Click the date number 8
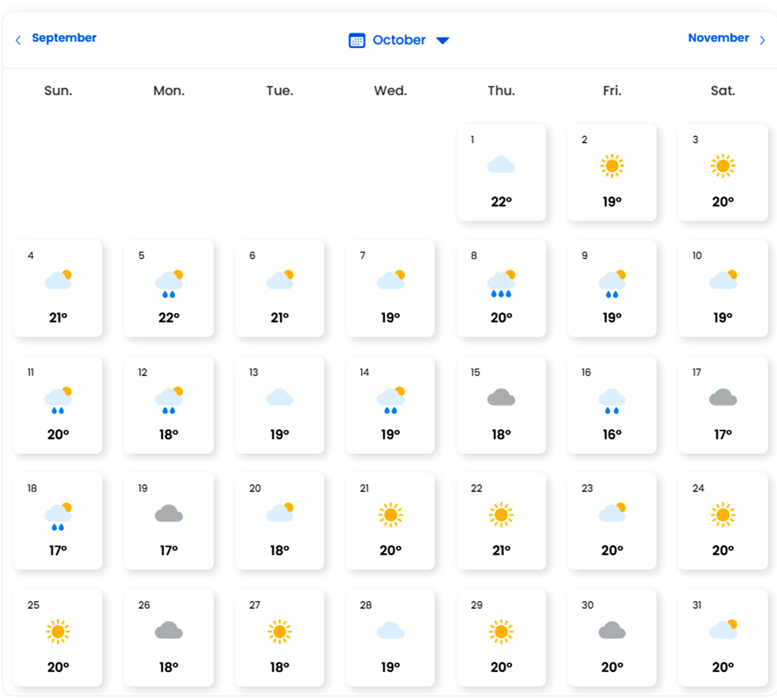Viewport: 777px width, 700px height. pyautogui.click(x=474, y=255)
